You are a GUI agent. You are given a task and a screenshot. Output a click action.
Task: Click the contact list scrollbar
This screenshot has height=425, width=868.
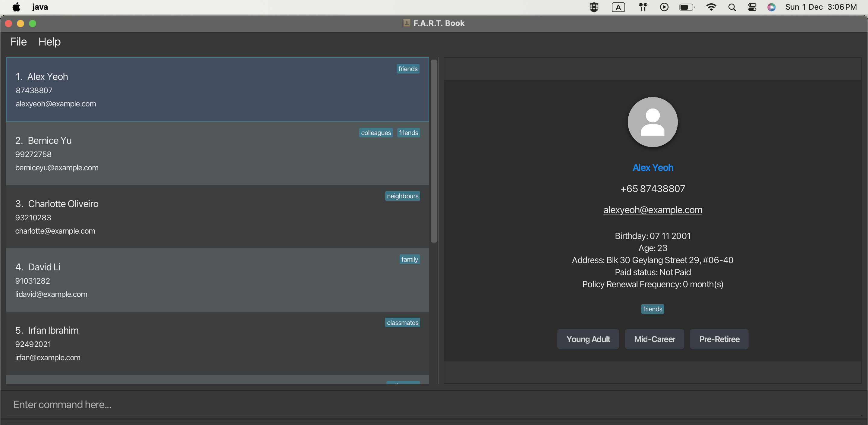pos(434,151)
